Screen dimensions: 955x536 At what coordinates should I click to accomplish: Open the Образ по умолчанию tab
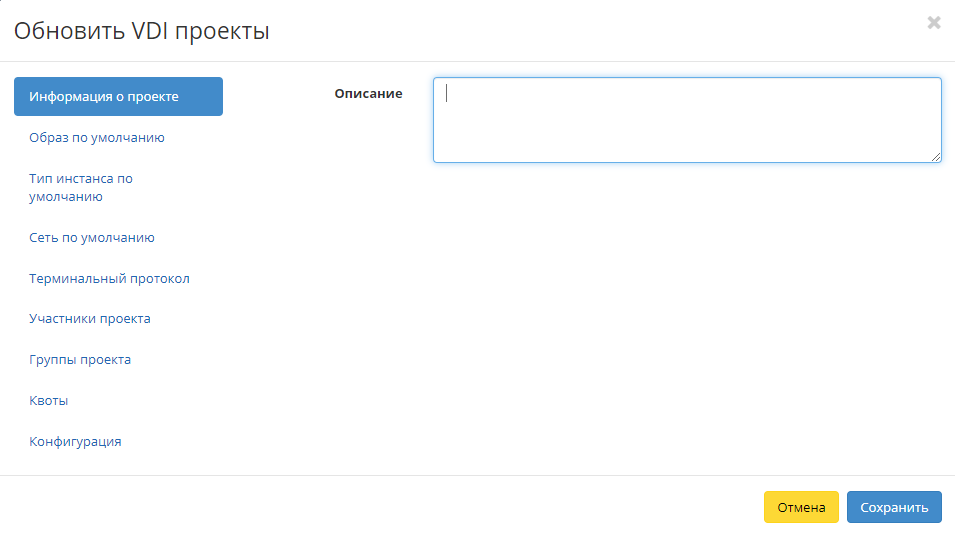tap(97, 138)
